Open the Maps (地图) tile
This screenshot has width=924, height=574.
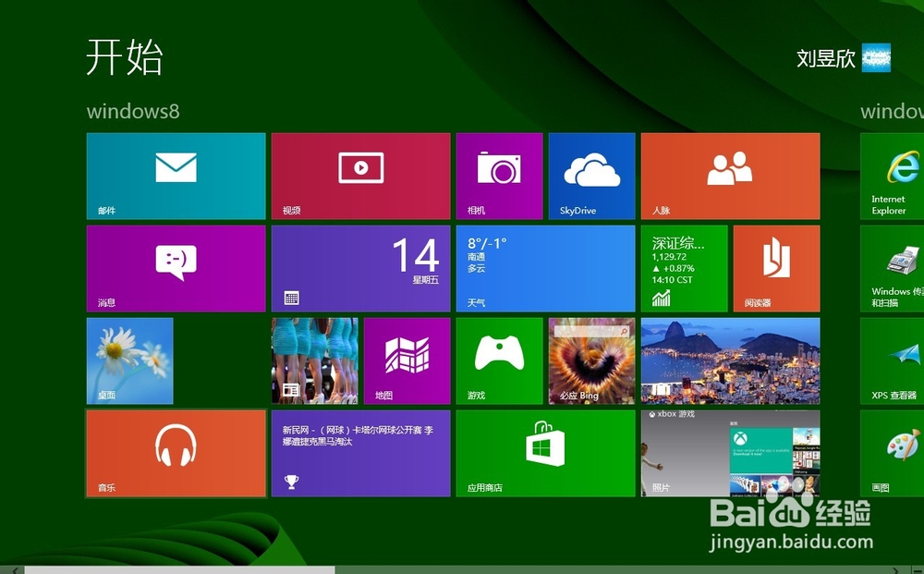point(407,361)
